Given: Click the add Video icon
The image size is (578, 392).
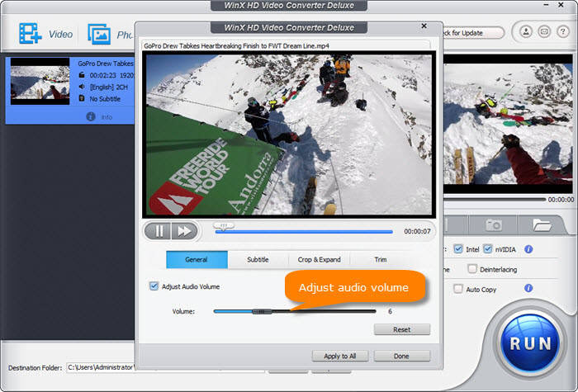Looking at the screenshot, I should point(31,33).
